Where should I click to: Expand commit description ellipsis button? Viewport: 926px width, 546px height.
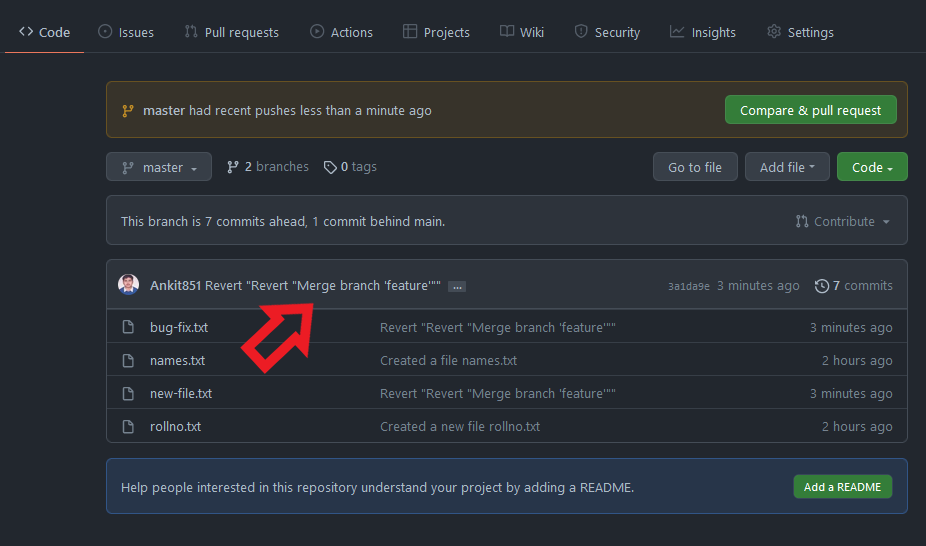click(x=457, y=287)
